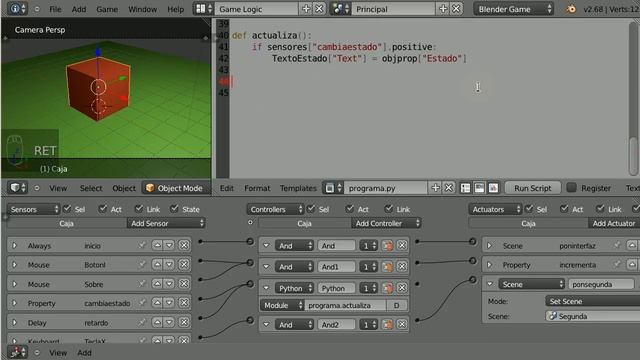Toggle the D debug button on Python controller
This screenshot has width=640, height=360.
point(396,305)
